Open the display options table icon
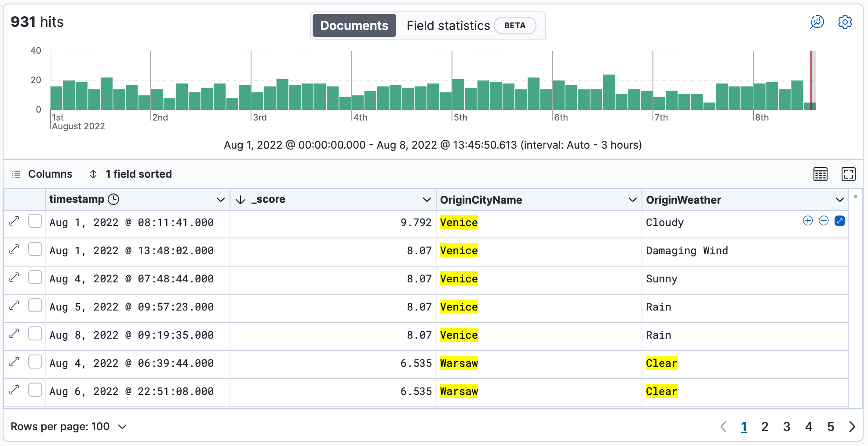The width and height of the screenshot is (868, 446). (x=820, y=174)
